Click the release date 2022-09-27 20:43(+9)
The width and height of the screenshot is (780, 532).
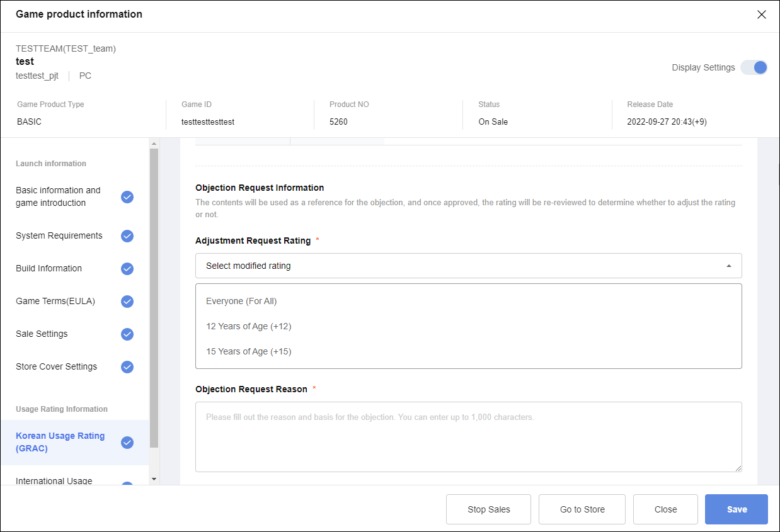click(667, 122)
